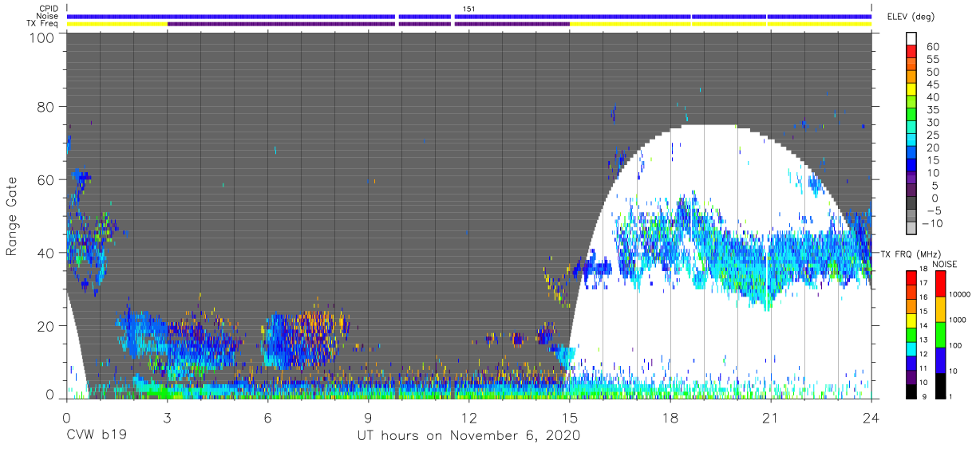980x452 pixels.
Task: Click the NOISE legend title
Action: 946,264
